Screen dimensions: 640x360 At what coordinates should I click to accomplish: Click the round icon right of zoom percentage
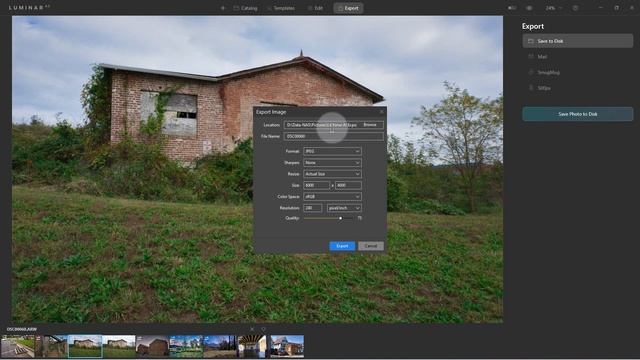pos(575,8)
